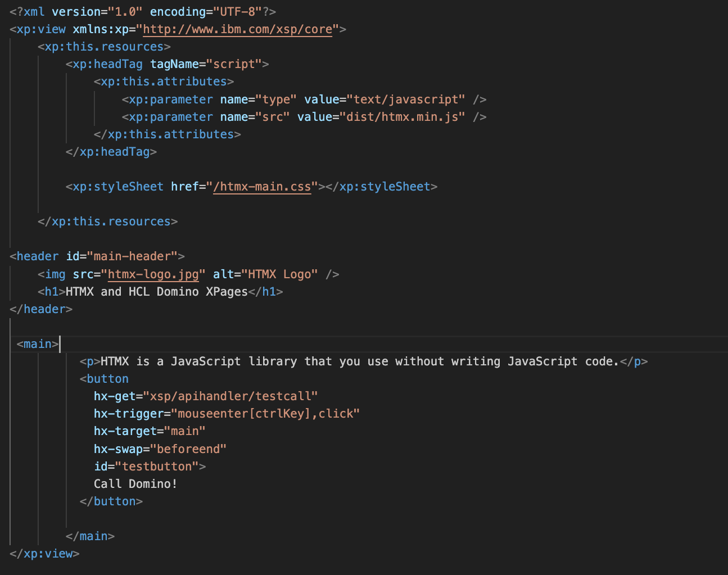
Task: Click the closing button tag
Action: pyautogui.click(x=111, y=501)
